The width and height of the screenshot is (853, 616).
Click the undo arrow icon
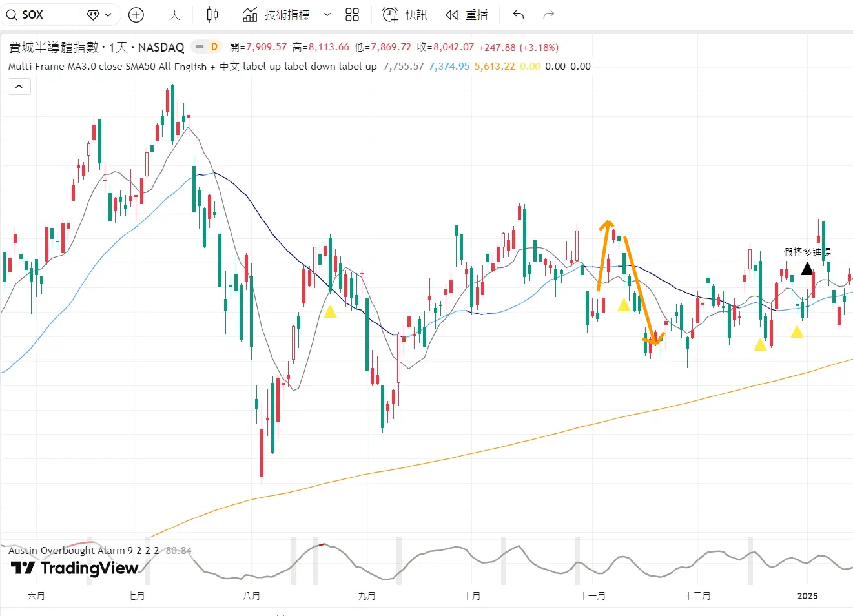518,15
